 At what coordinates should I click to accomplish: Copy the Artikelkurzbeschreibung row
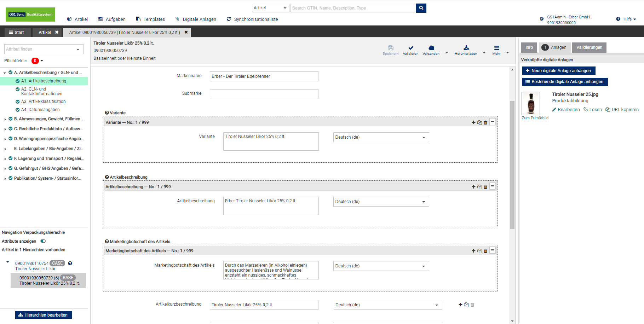pos(466,305)
